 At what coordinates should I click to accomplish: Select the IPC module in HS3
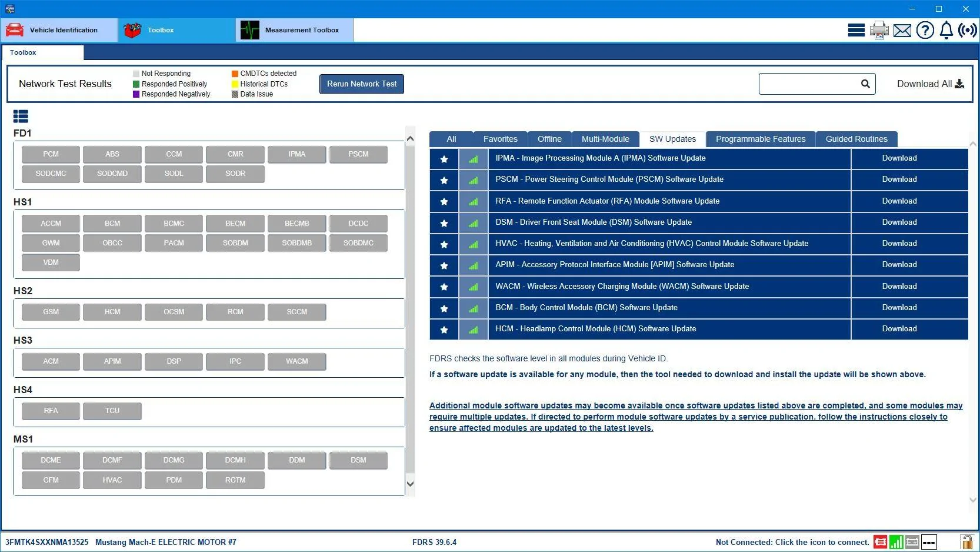point(235,361)
